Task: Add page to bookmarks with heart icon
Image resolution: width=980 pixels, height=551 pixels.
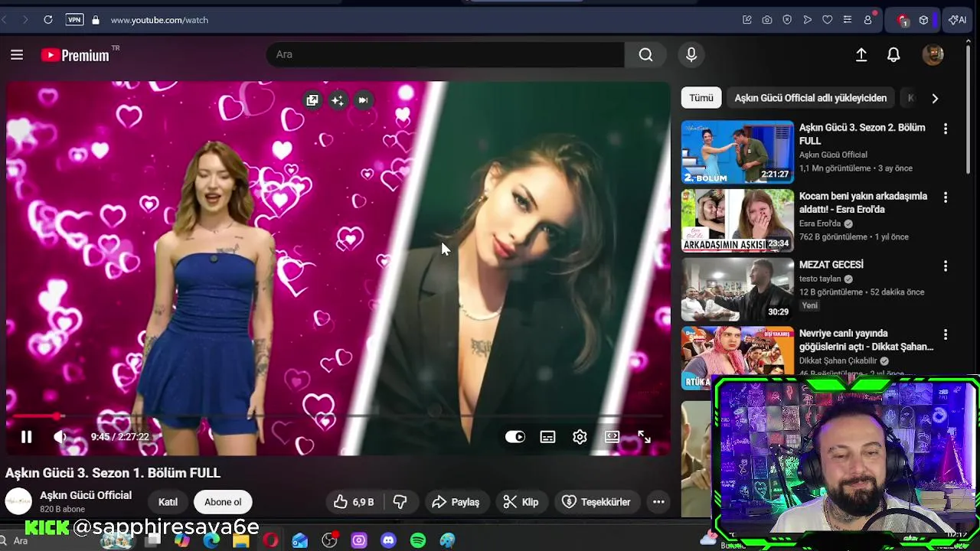Action: [827, 20]
